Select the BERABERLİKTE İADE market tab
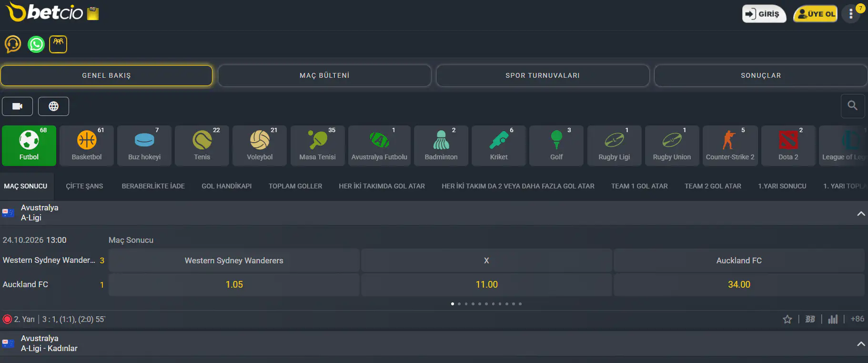Viewport: 868px width, 363px height. (153, 186)
